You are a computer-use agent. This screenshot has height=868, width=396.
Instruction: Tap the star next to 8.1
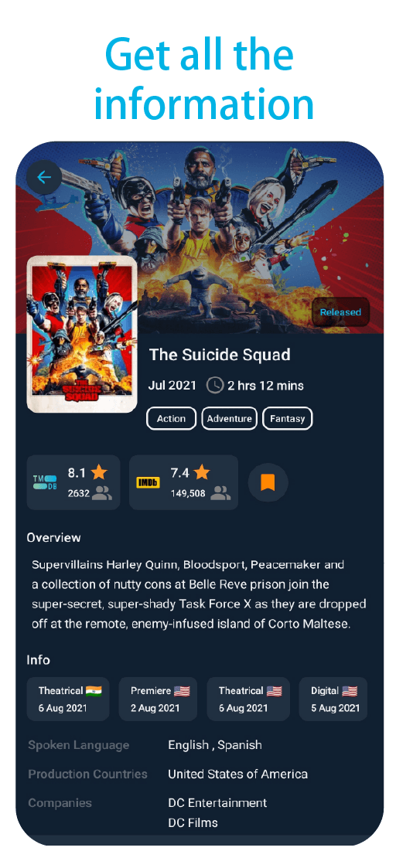[x=100, y=473]
